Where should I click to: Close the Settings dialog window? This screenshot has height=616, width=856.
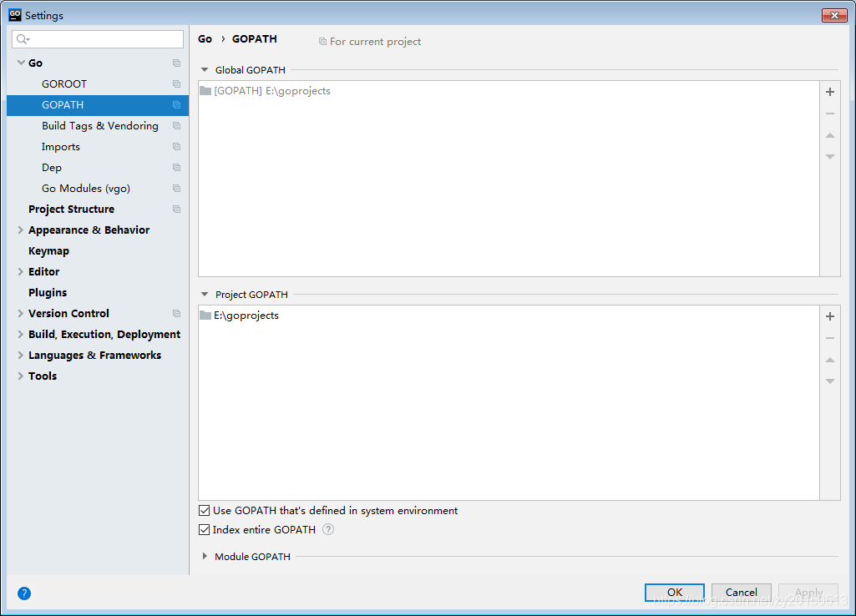(834, 15)
